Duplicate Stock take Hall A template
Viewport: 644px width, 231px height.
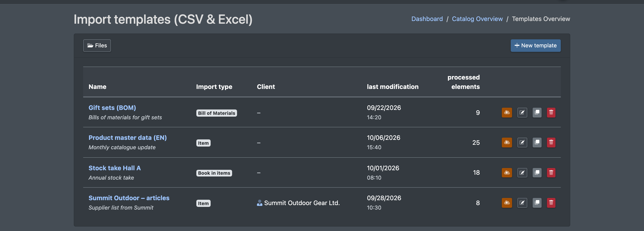[537, 172]
